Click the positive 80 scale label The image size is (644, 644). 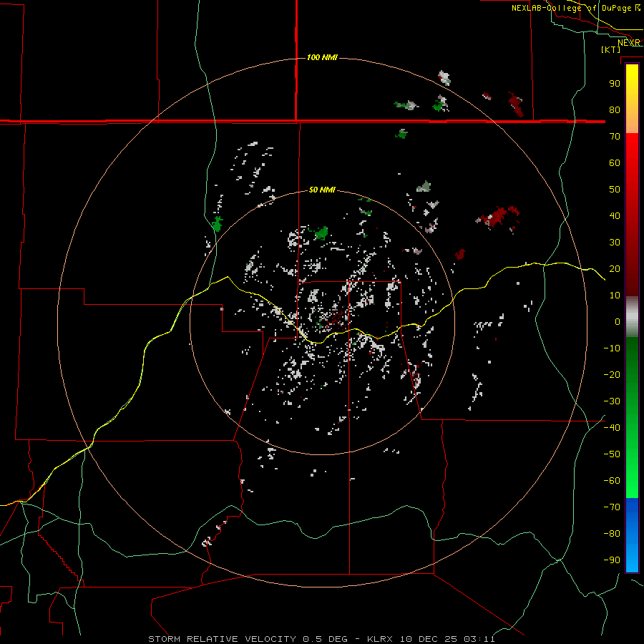click(615, 109)
